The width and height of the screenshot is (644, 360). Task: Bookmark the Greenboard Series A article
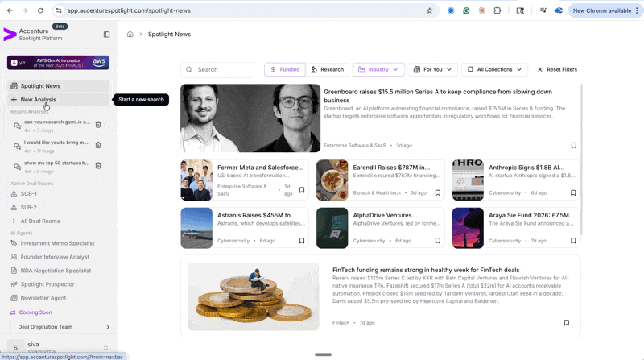[574, 146]
